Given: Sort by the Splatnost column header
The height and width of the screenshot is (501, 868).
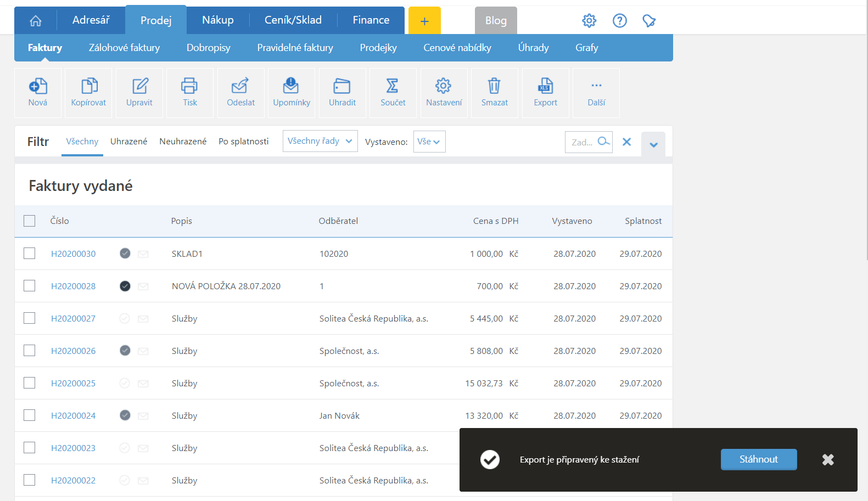Looking at the screenshot, I should (643, 221).
